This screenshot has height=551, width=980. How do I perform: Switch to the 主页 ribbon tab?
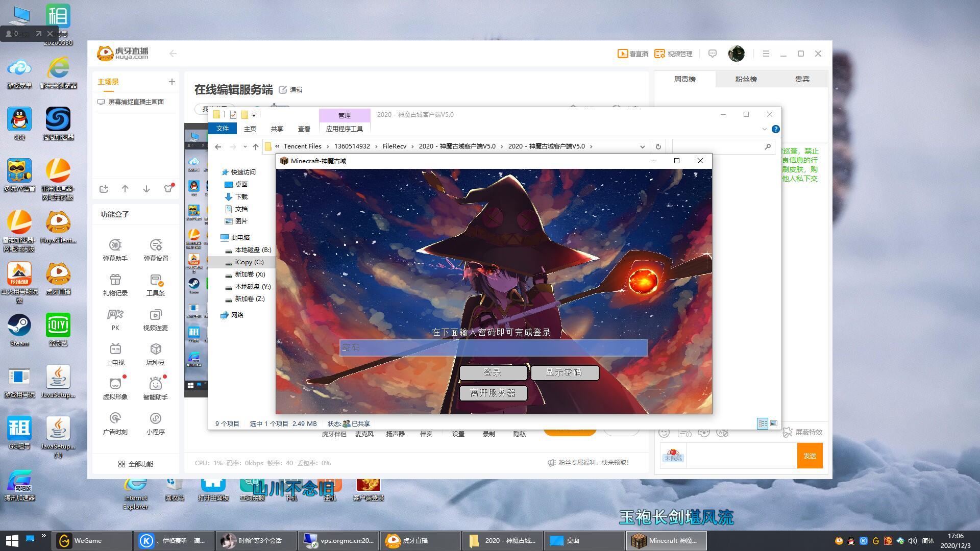[250, 129]
